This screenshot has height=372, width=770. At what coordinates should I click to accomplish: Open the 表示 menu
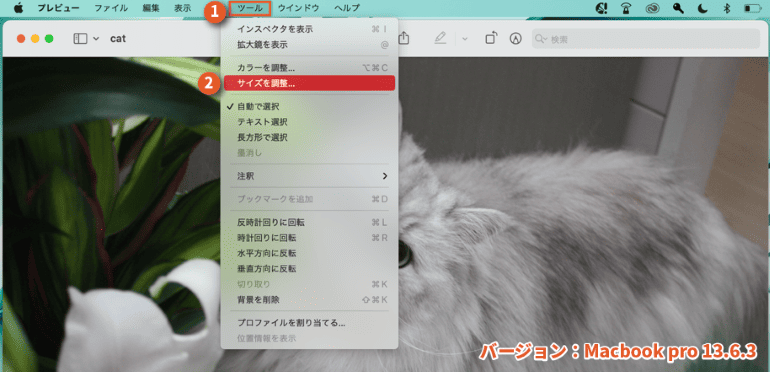[x=182, y=8]
